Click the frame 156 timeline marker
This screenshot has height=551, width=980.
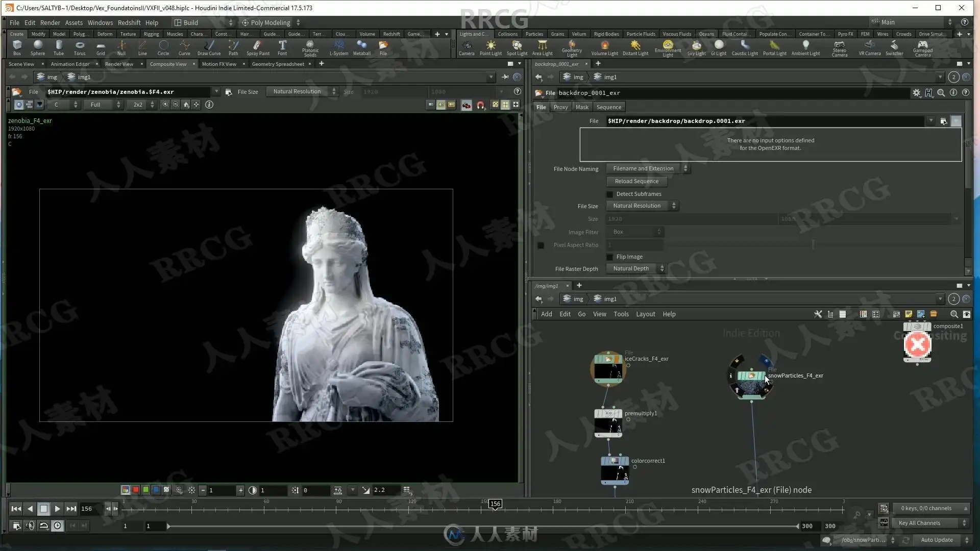point(495,504)
